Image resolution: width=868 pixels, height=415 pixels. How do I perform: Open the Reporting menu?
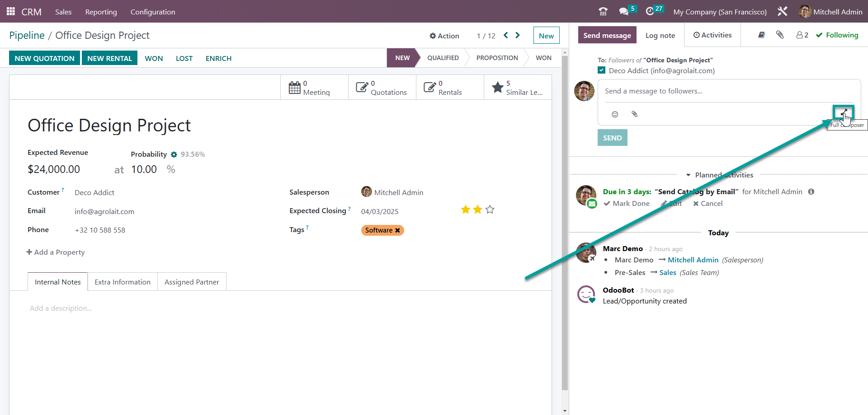101,12
